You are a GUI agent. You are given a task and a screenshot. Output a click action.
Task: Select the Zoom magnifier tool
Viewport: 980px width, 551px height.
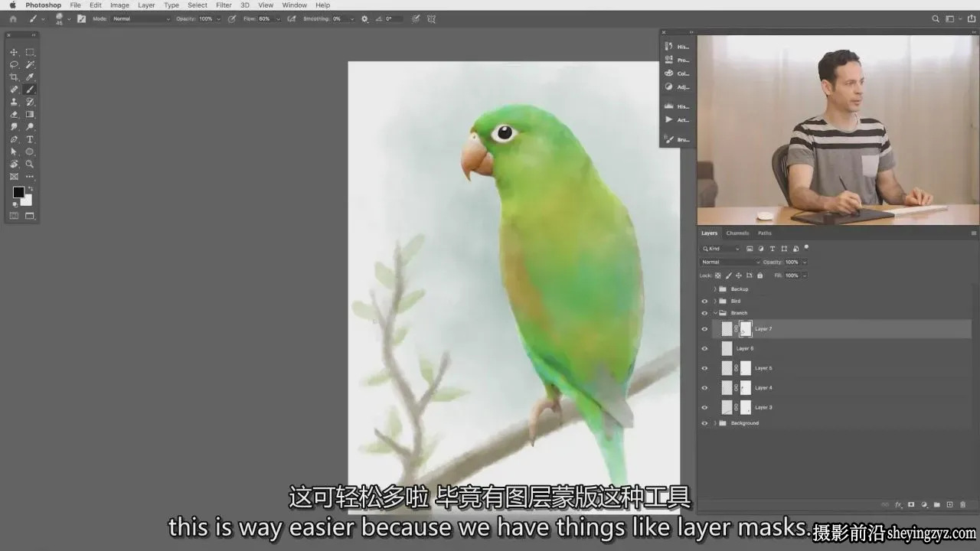[x=30, y=164]
